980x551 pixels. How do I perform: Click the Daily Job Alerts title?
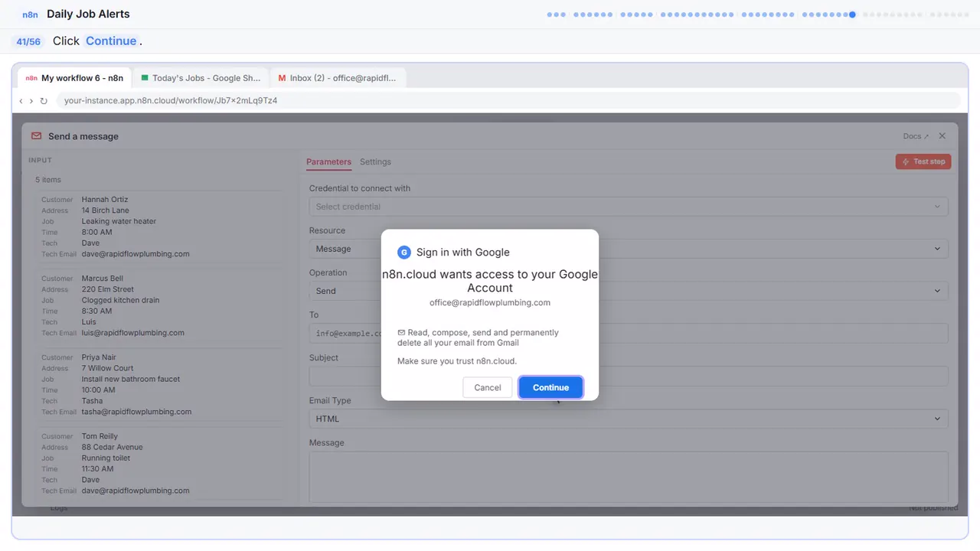(x=88, y=15)
